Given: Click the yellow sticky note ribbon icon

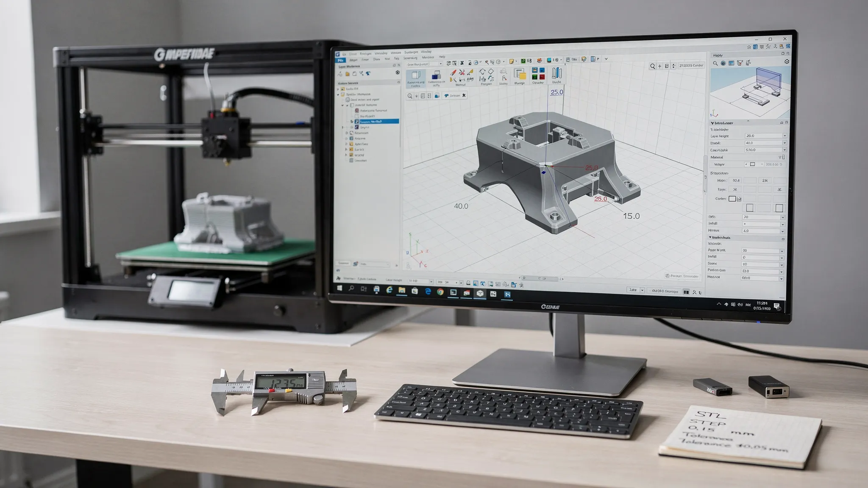Looking at the screenshot, I should [520, 75].
